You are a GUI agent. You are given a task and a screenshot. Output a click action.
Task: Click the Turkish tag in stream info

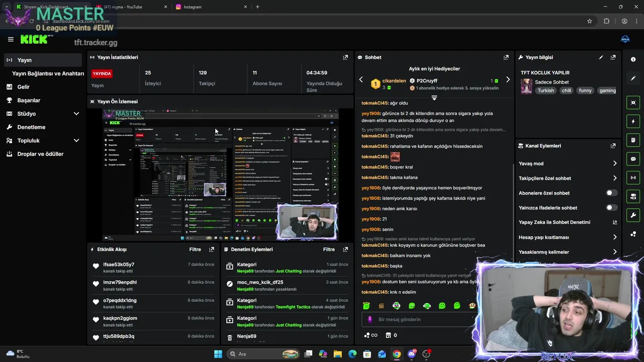coord(545,90)
